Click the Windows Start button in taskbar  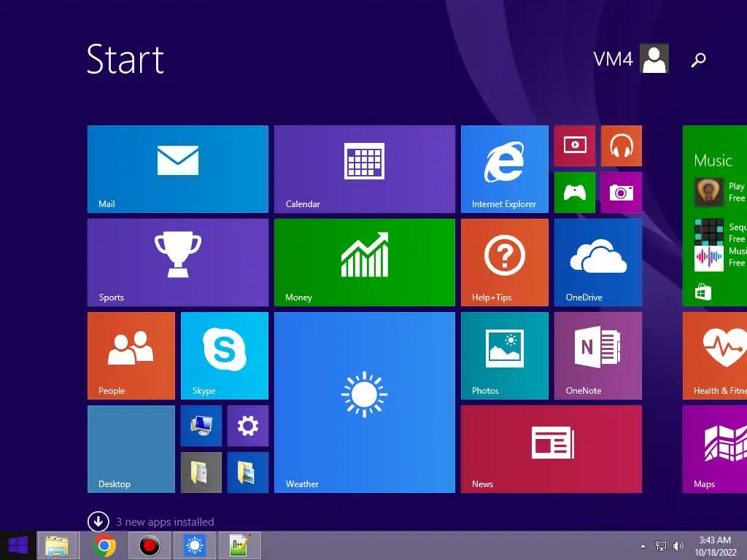click(x=18, y=545)
